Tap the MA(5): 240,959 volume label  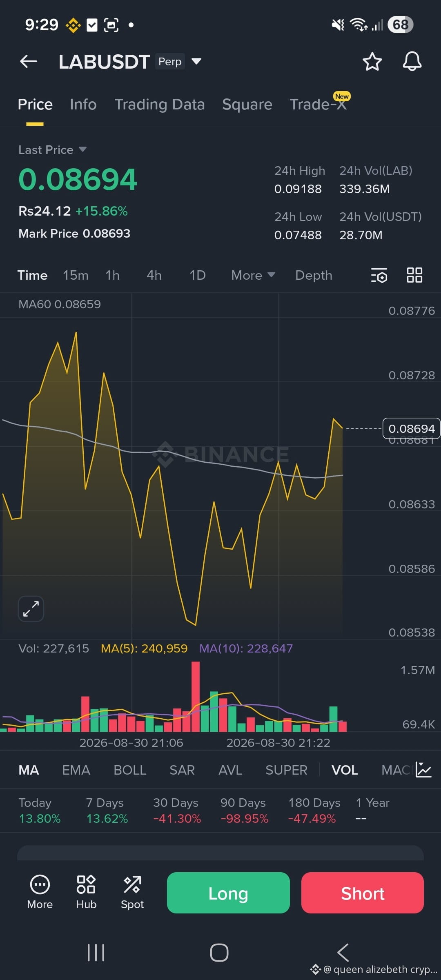[x=144, y=648]
